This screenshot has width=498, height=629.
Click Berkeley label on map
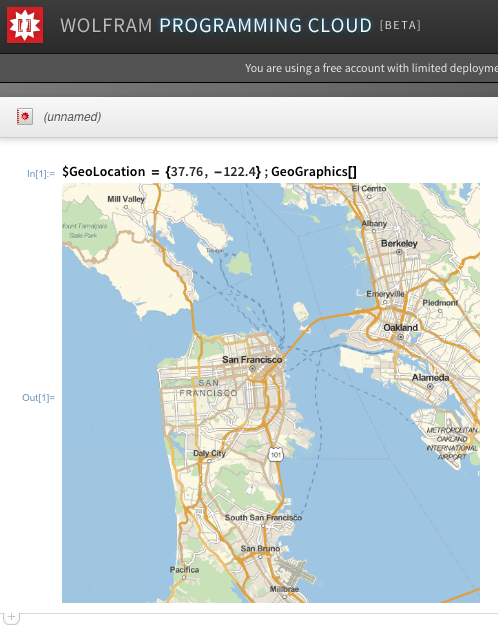point(399,243)
